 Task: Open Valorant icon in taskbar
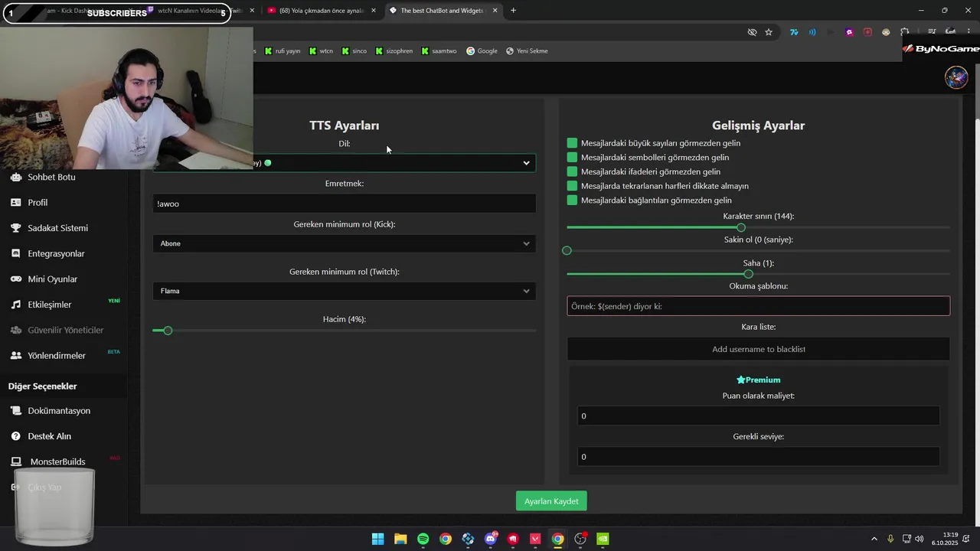[x=535, y=539]
